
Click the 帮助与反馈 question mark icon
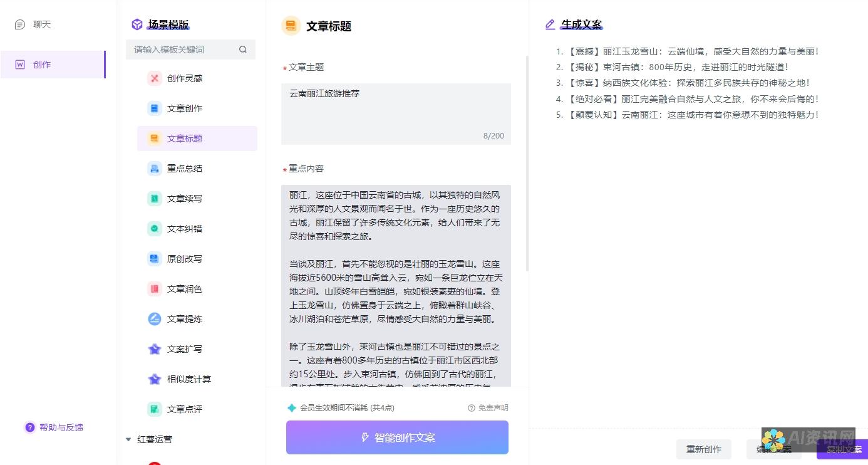[30, 427]
